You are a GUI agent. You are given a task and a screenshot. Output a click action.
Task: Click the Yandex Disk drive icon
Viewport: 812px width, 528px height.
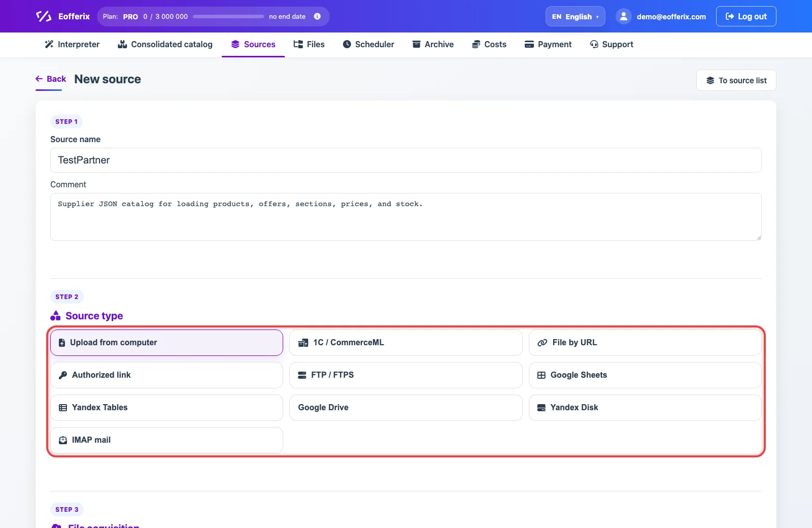click(542, 408)
